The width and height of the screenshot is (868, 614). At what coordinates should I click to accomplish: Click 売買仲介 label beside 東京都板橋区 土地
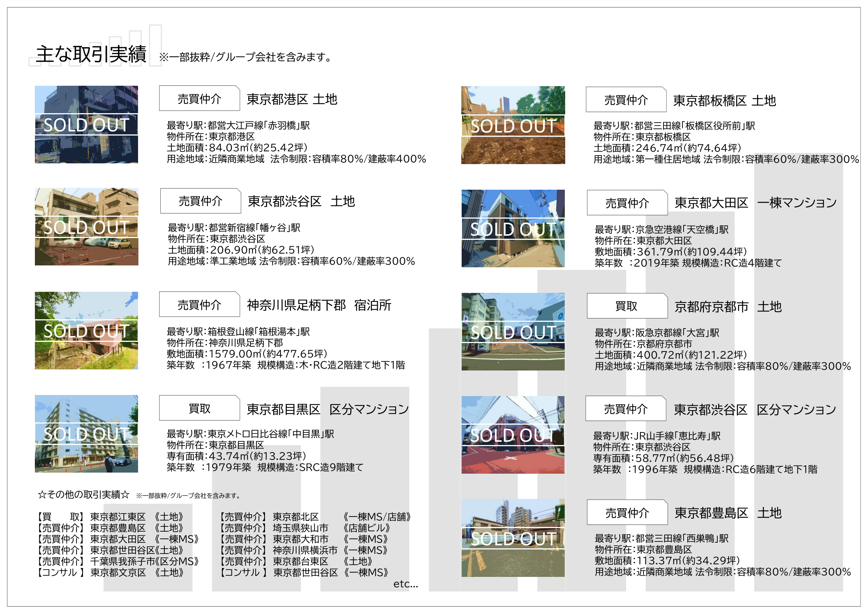pos(626,99)
